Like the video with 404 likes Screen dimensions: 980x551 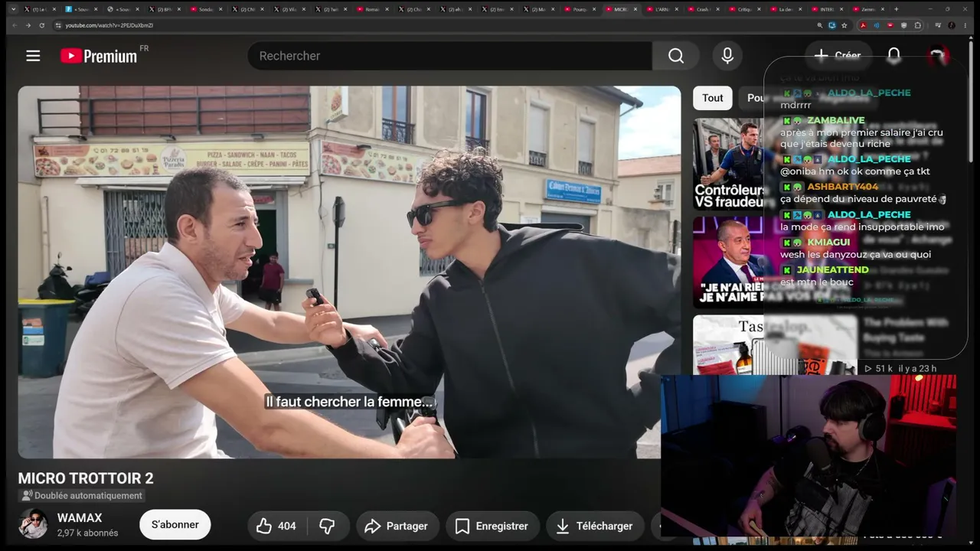(x=277, y=526)
